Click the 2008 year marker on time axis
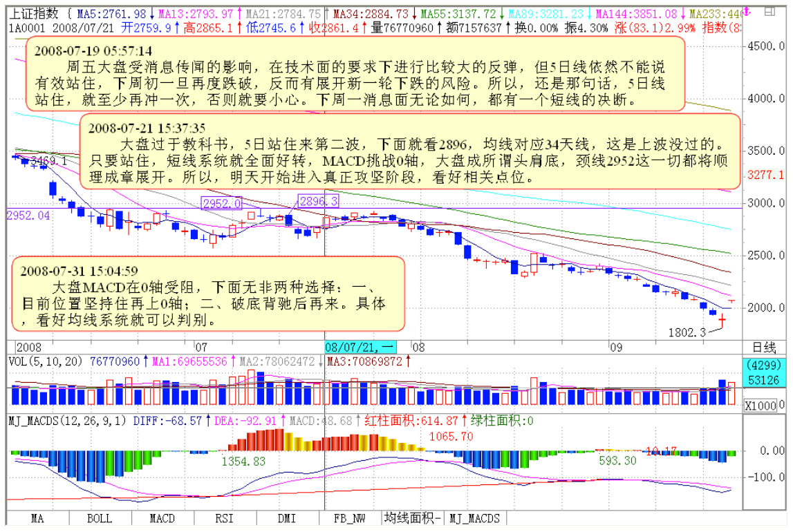 [29, 347]
